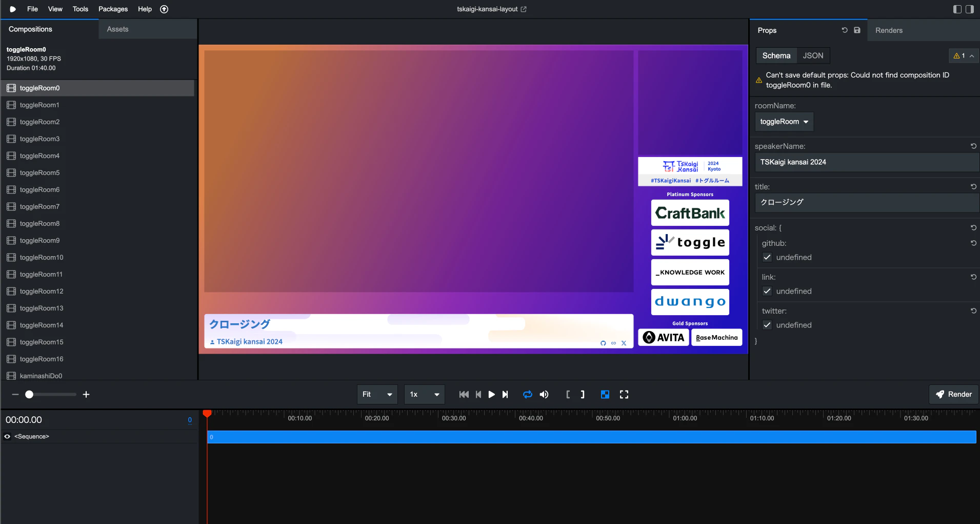The image size is (980, 524).
Task: Open the 1x playback speed dropdown
Action: coord(425,394)
